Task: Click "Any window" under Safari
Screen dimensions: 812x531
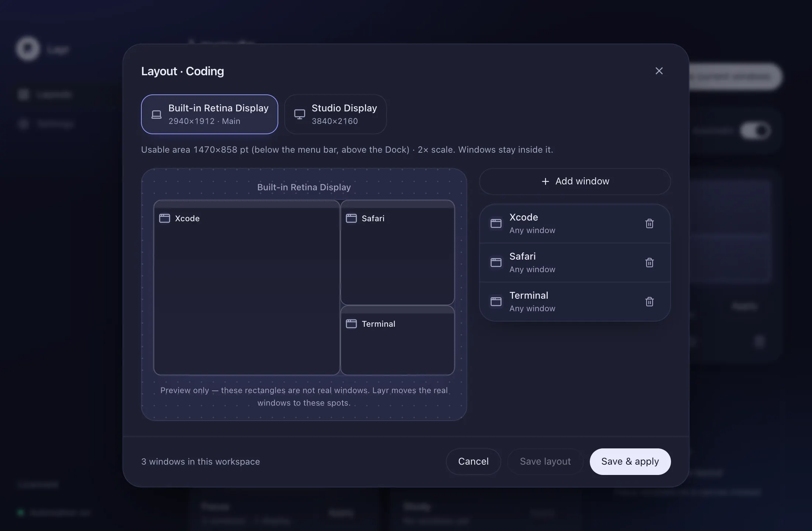Action: [532, 270]
